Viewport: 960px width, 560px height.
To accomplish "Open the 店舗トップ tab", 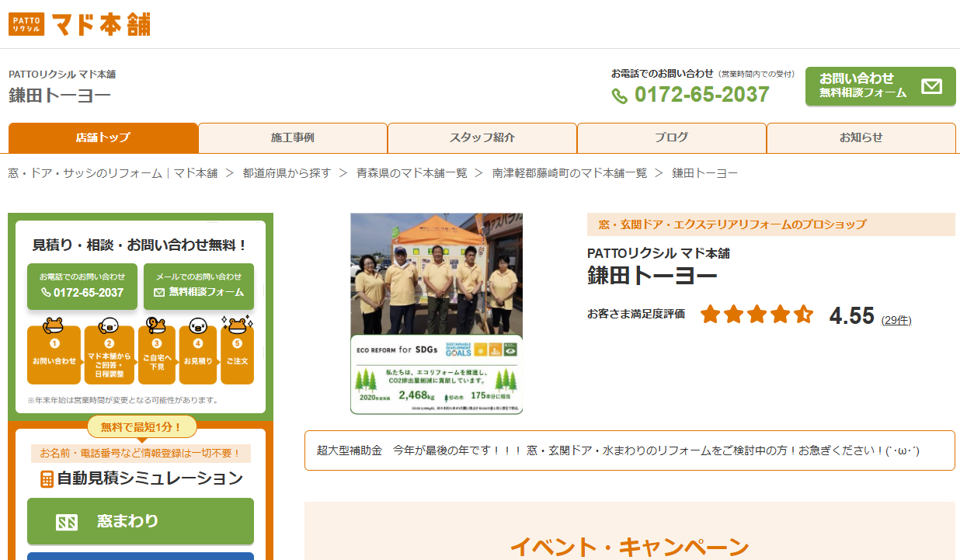I will coord(103,137).
